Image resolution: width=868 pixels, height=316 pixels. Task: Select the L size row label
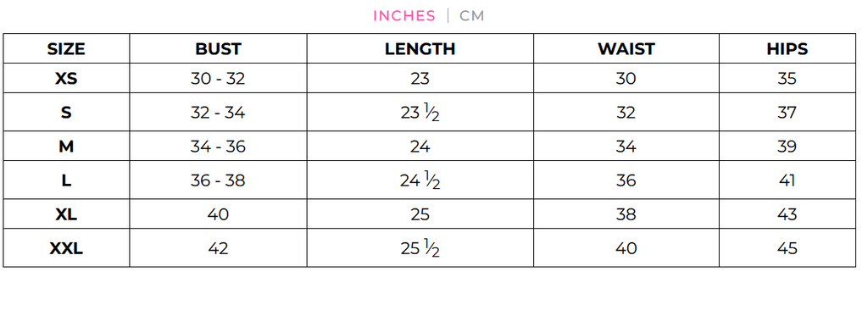click(x=66, y=180)
